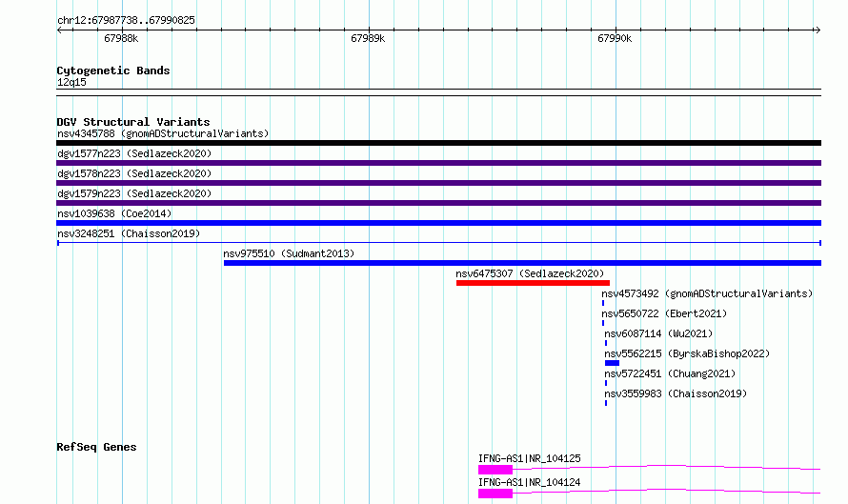Open the nsv4573492 gnomADStructuralVariants label

click(x=707, y=293)
